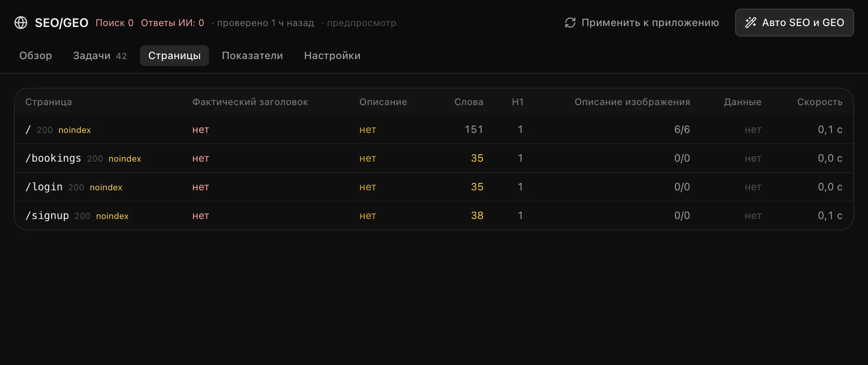Click the H1 column header
The image size is (868, 365).
pyautogui.click(x=518, y=102)
